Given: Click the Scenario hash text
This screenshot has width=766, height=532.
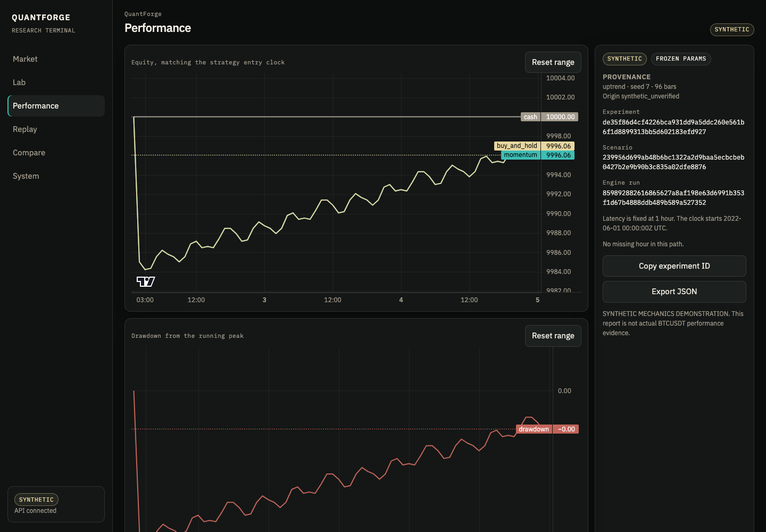Looking at the screenshot, I should (x=673, y=162).
